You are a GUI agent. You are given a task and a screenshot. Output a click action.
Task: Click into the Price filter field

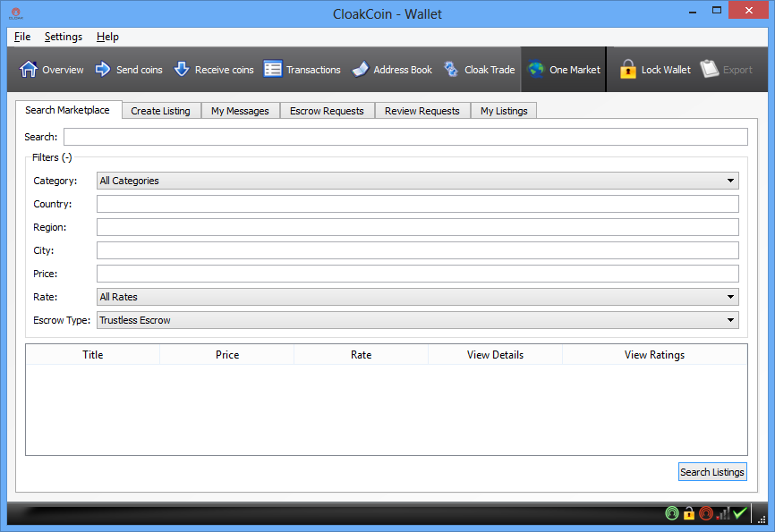[418, 274]
